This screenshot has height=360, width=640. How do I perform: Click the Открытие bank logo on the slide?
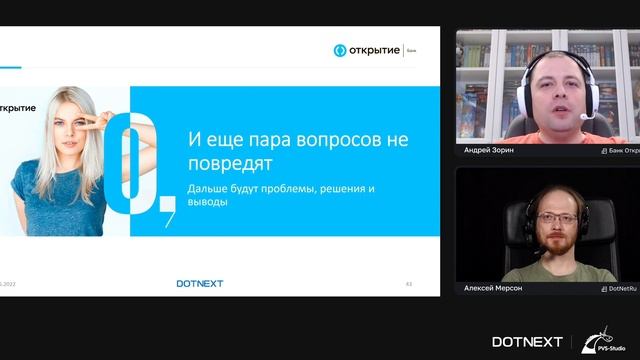375,51
